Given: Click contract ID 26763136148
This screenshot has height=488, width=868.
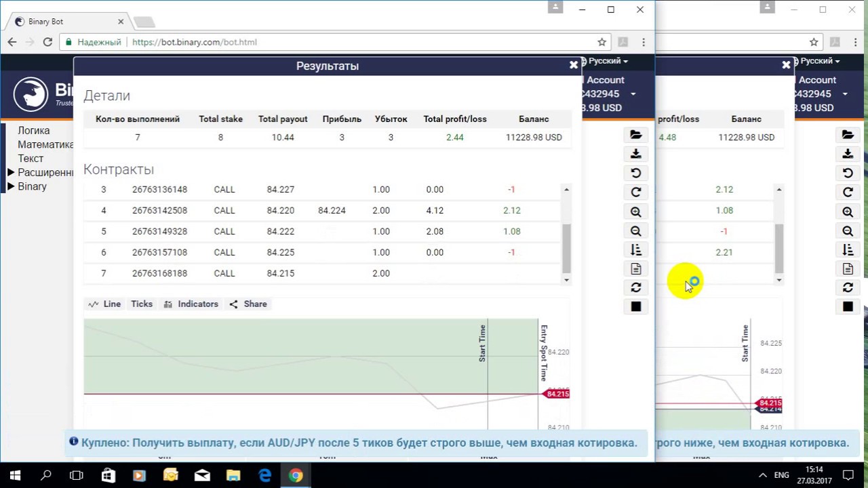Looking at the screenshot, I should click(x=159, y=189).
